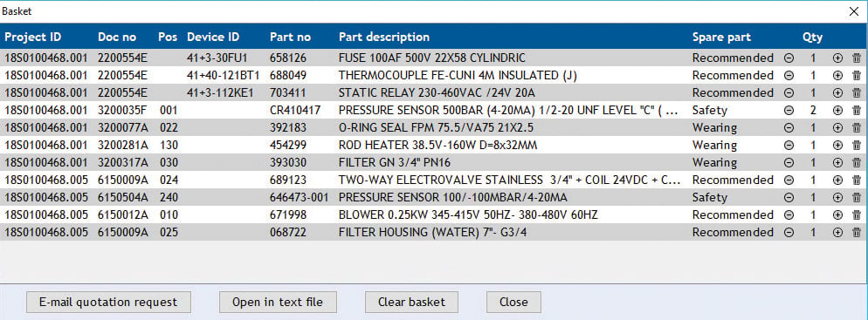This screenshot has height=320, width=868.
Task: Click the Close button at bottom
Action: pyautogui.click(x=513, y=303)
